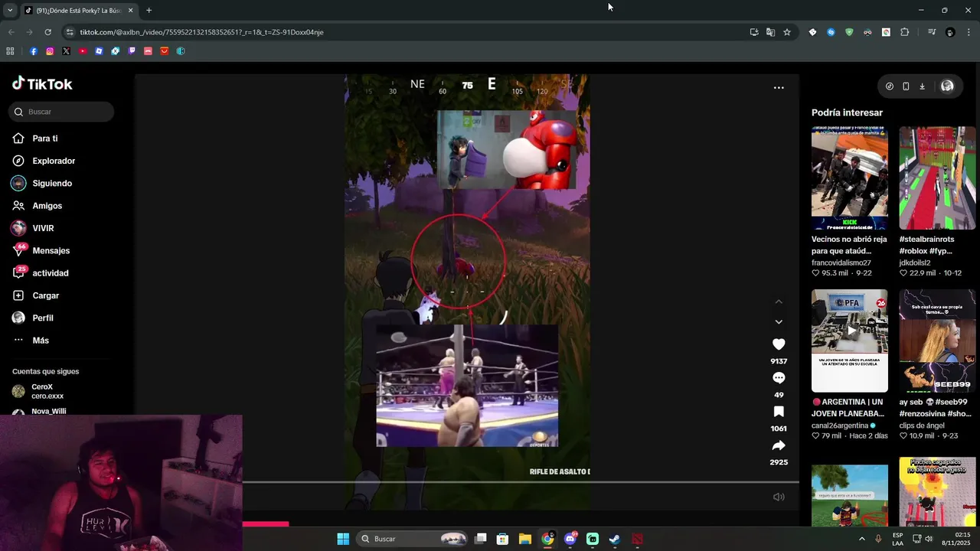
Task: Open TikTok desktop download icon
Action: coord(922,86)
